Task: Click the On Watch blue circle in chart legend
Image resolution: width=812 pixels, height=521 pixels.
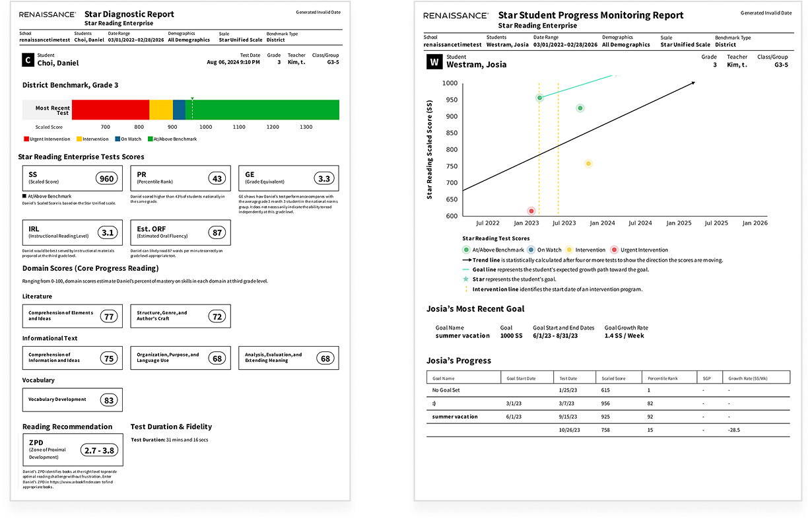Action: [x=531, y=250]
